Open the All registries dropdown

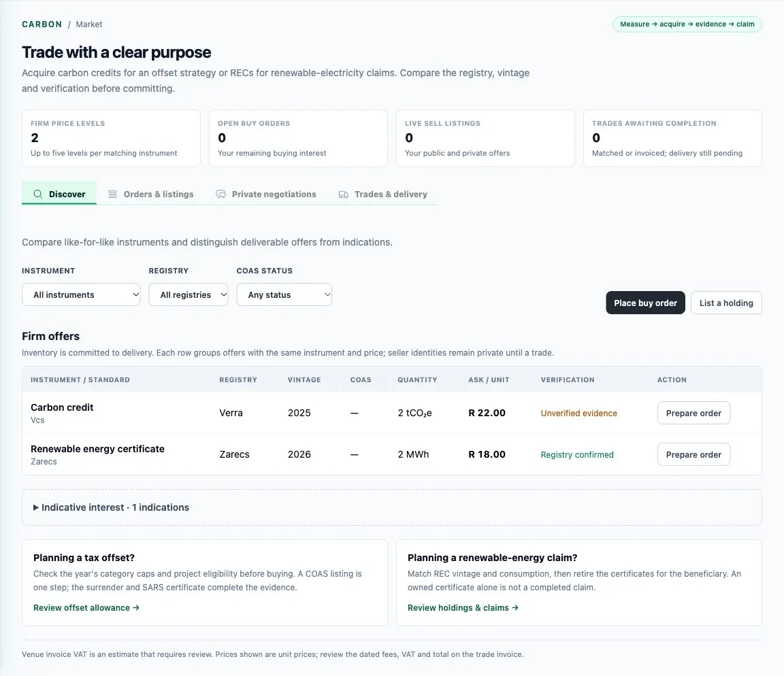tap(189, 294)
